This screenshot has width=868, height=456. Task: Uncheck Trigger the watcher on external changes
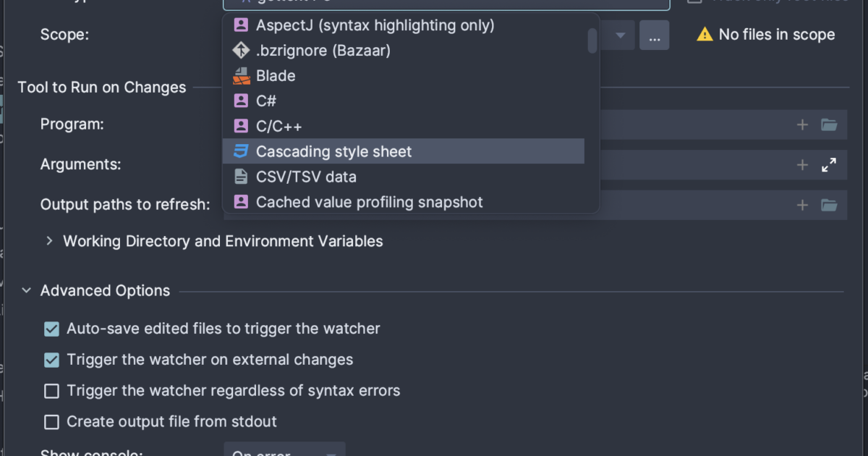pos(51,360)
